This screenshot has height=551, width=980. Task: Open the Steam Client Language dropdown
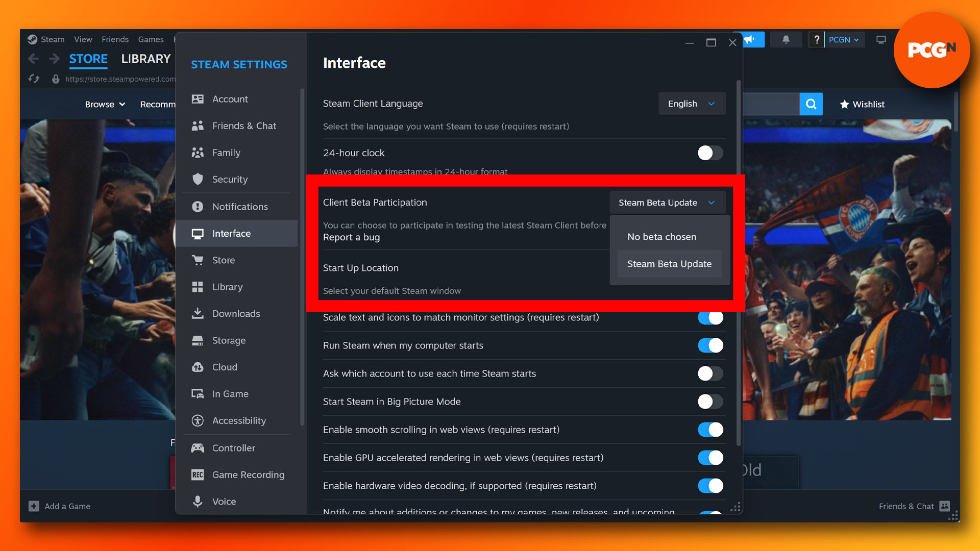tap(692, 104)
